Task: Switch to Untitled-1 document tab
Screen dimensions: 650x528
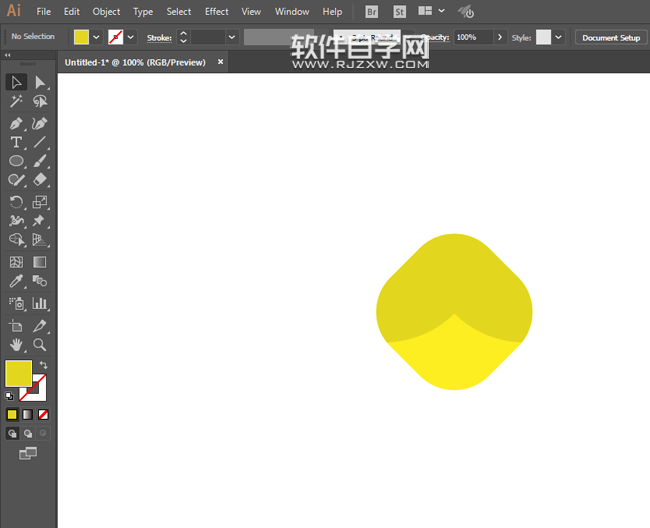Action: point(135,62)
